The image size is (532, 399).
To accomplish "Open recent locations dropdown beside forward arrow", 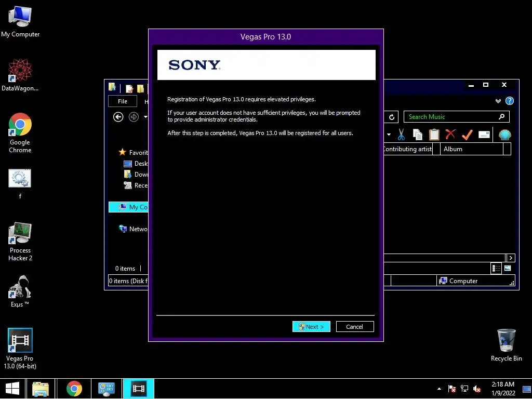I will pos(145,117).
